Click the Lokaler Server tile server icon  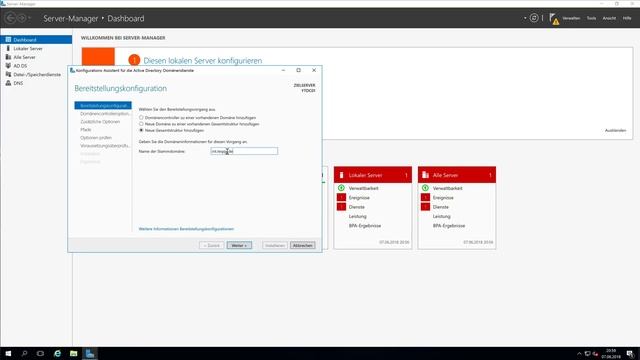(x=342, y=175)
